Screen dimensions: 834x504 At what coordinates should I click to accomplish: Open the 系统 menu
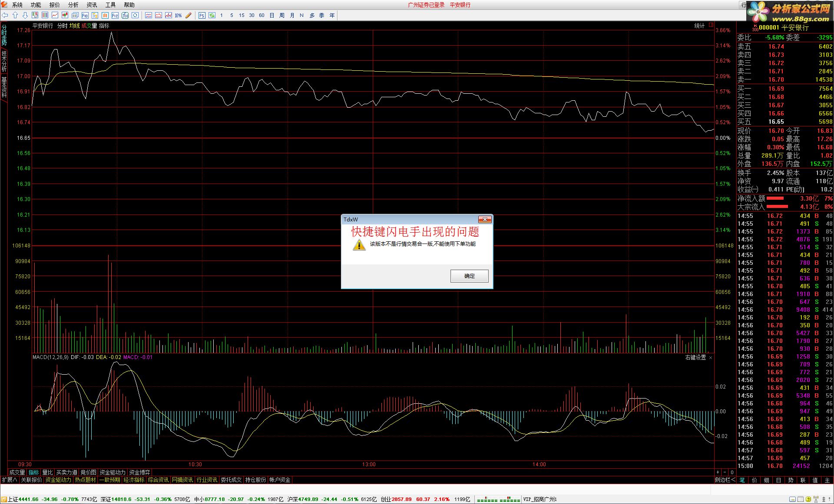click(17, 5)
